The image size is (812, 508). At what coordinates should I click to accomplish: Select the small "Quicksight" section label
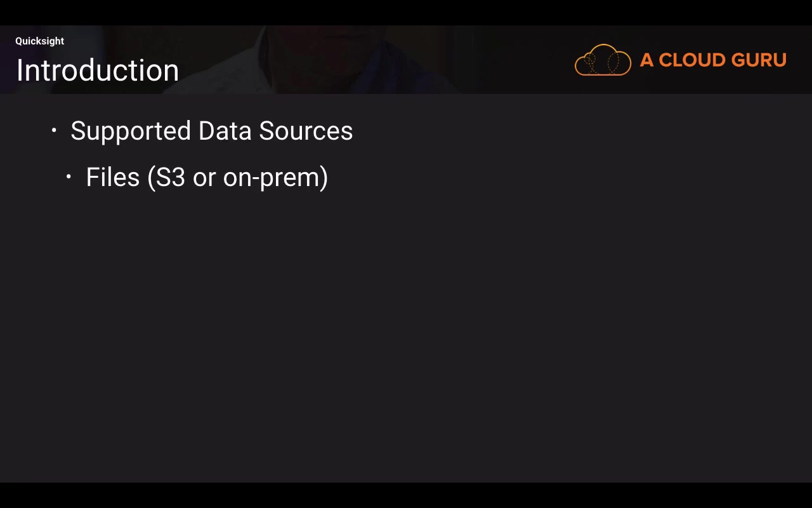pos(40,41)
